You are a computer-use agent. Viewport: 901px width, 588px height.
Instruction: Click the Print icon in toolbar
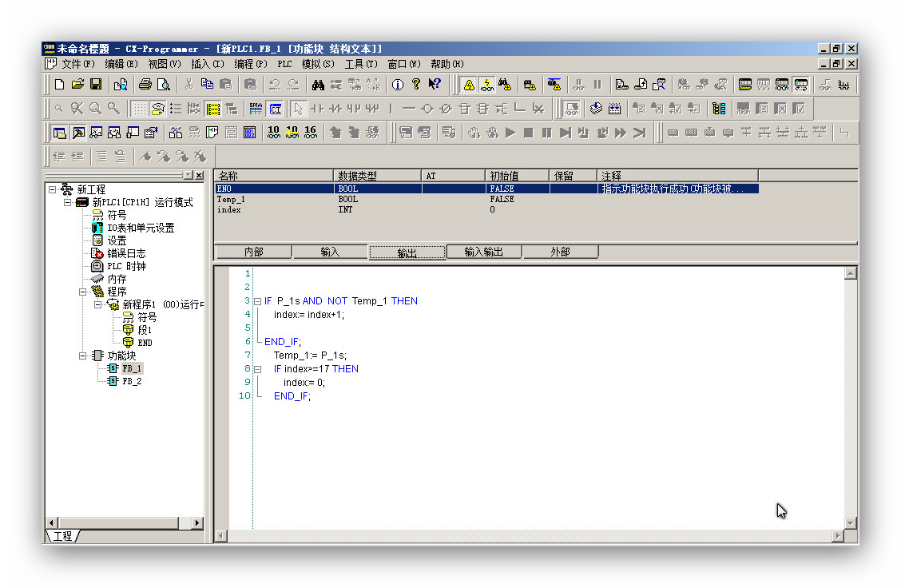(145, 84)
